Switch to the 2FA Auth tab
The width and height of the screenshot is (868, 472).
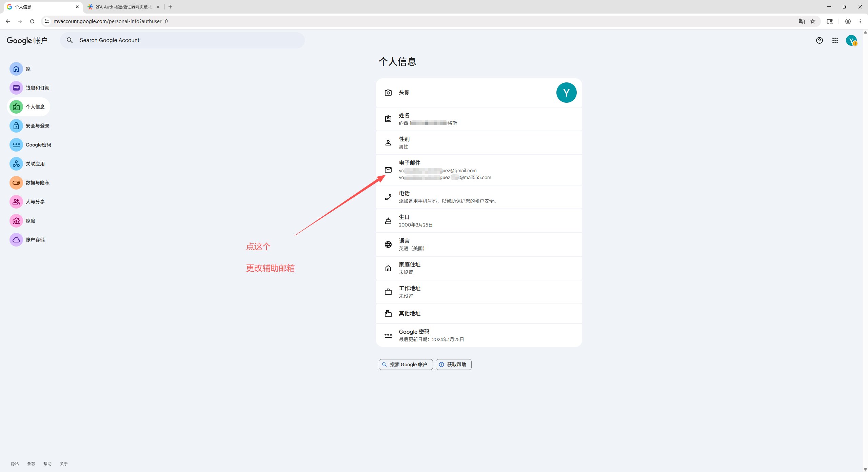point(123,7)
